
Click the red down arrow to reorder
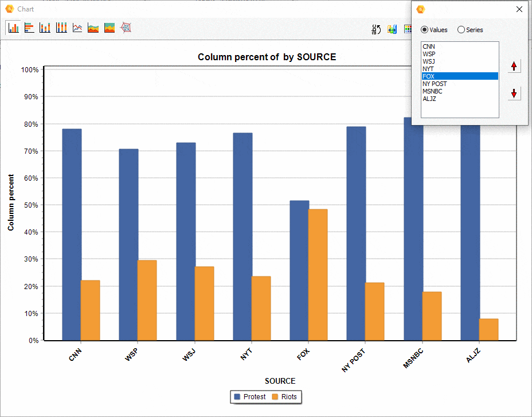pos(514,92)
